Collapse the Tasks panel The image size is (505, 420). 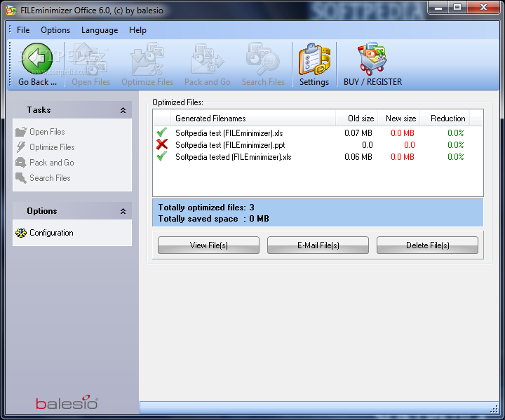pos(123,110)
